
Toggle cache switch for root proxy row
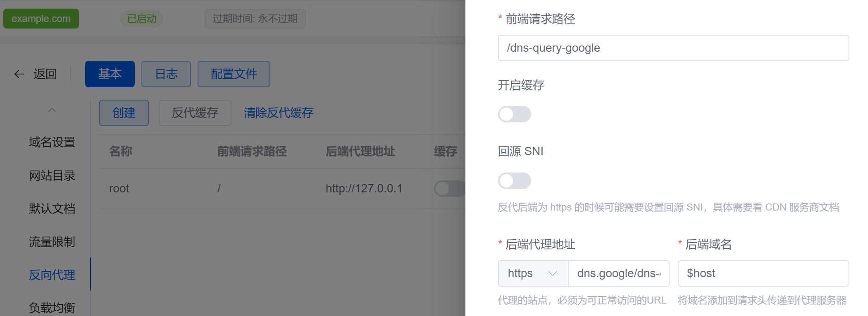pyautogui.click(x=449, y=189)
